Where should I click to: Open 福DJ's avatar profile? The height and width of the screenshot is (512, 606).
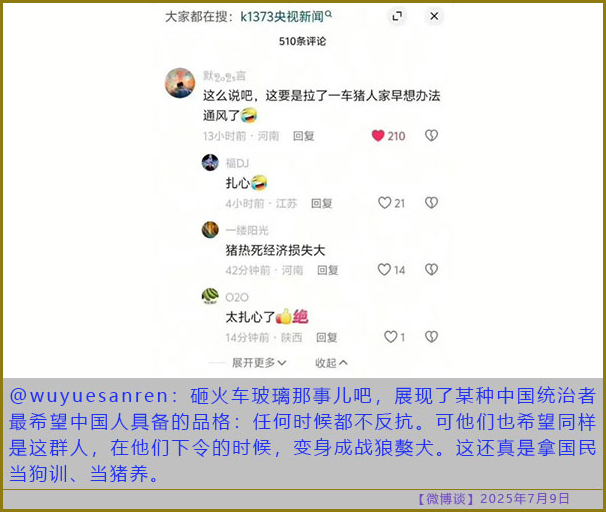[210, 162]
